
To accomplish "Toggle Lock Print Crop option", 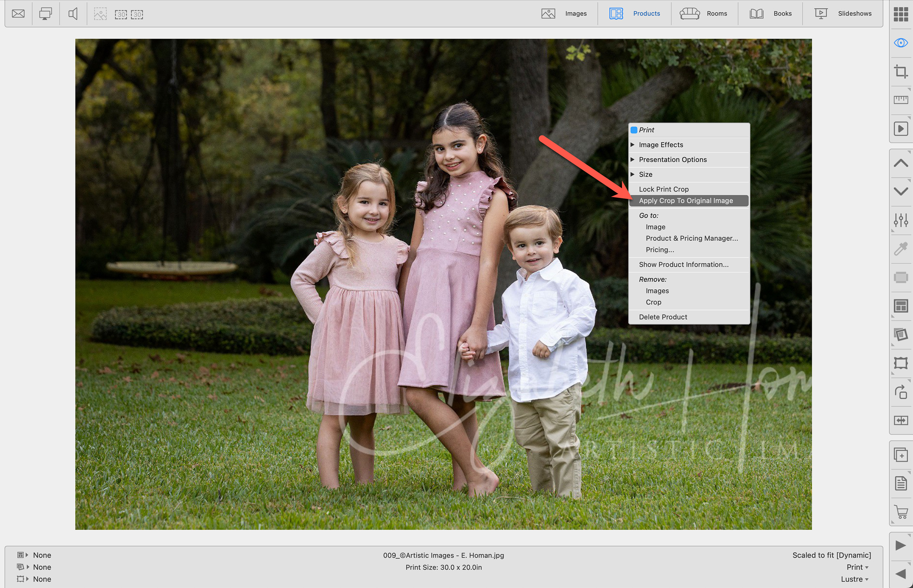I will [664, 189].
